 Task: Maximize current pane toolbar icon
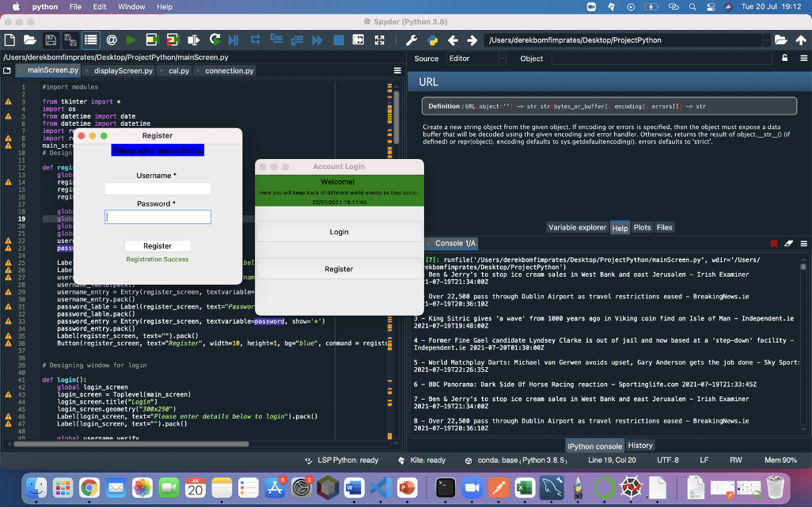coord(358,40)
